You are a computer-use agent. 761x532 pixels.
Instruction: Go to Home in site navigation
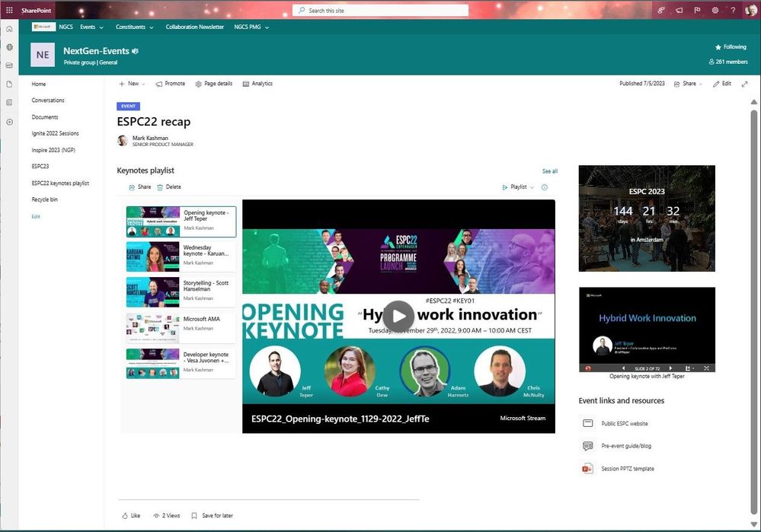coord(39,84)
